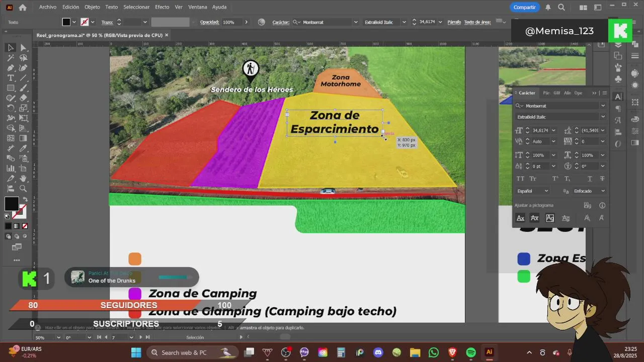644x362 pixels.
Task: Open Carácter link in control bar
Action: [280, 22]
